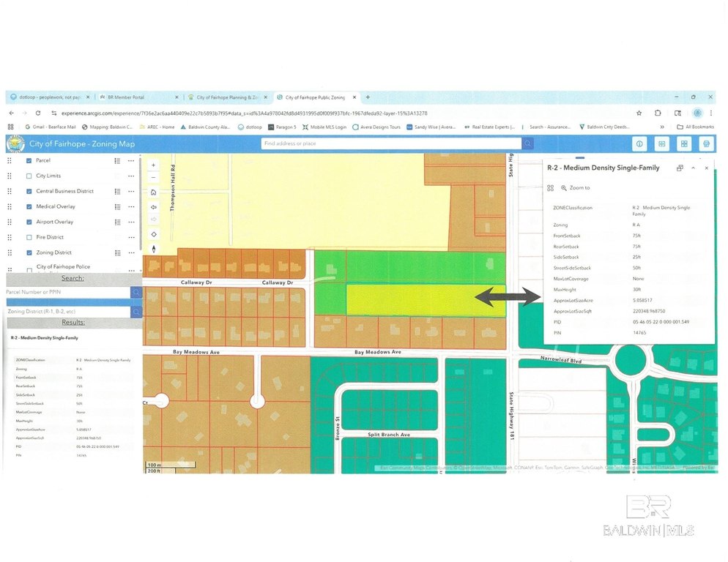Viewport: 728px width, 562px height.
Task: Go back to the previous map extent
Action: (x=153, y=206)
